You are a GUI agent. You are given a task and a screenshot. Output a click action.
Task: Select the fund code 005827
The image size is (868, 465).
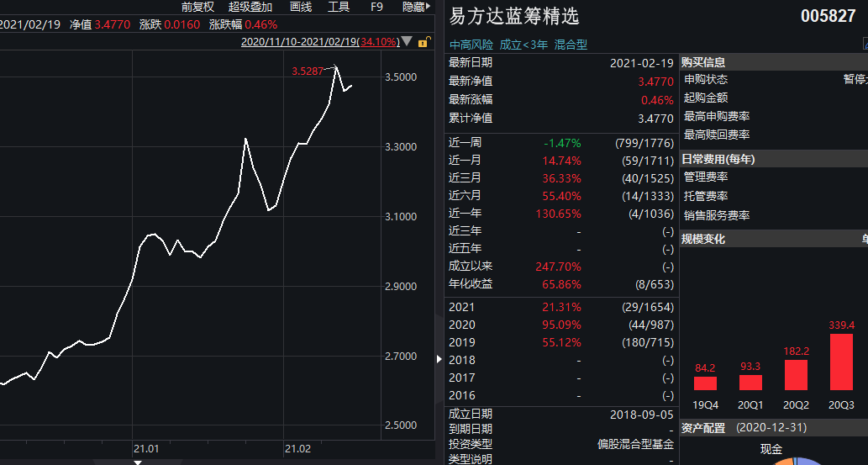coord(829,16)
